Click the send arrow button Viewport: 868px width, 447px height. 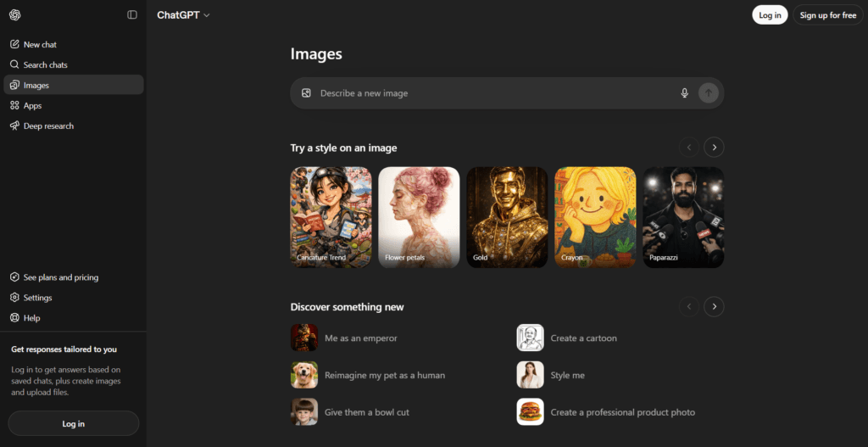pyautogui.click(x=709, y=93)
